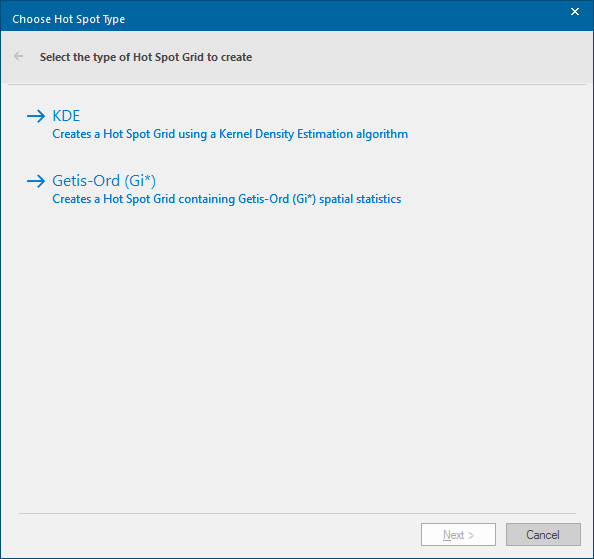
Task: Click the blue arrow beside Getis-Ord (Gi*)
Action: [36, 181]
